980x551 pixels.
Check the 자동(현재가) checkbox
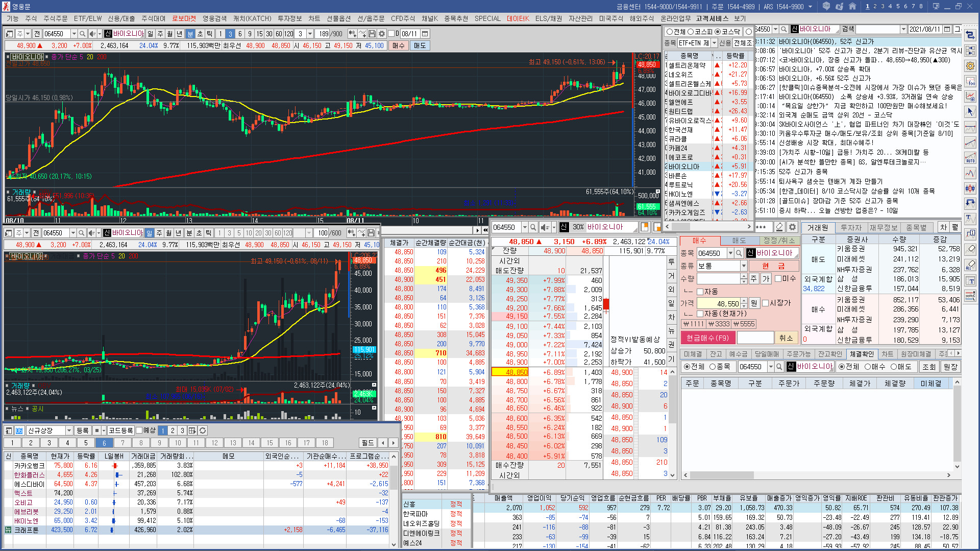point(700,314)
